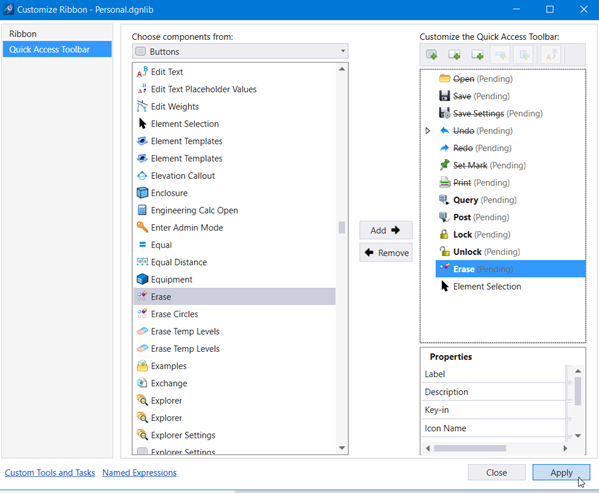Select the Elevation Callout icon

[142, 176]
